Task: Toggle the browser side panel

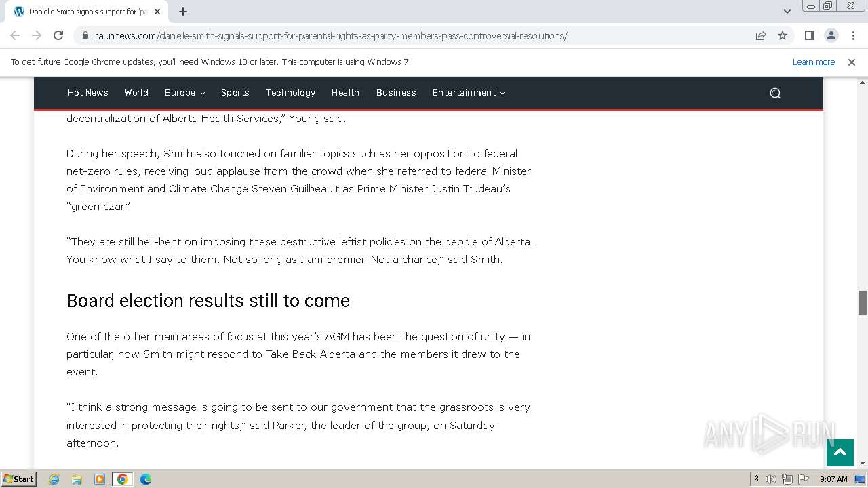Action: pos(809,35)
